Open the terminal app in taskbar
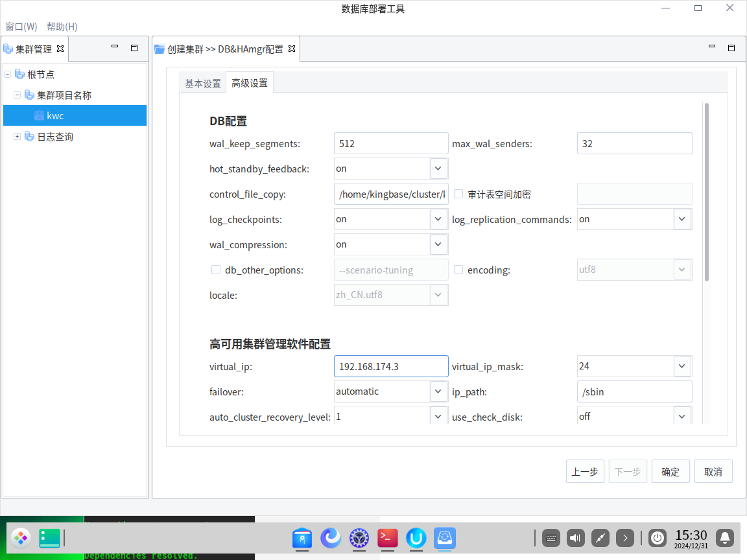This screenshot has width=747, height=560. tap(388, 537)
